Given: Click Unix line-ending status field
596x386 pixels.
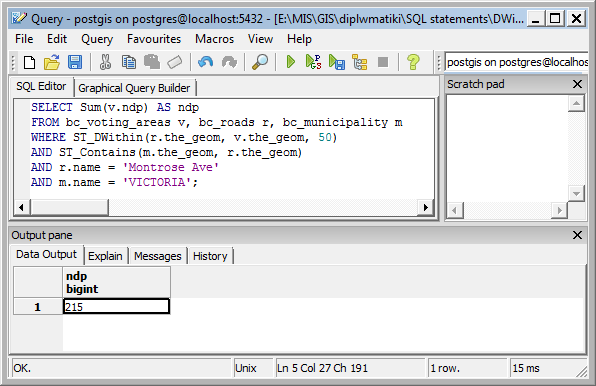Looking at the screenshot, I should [x=253, y=368].
